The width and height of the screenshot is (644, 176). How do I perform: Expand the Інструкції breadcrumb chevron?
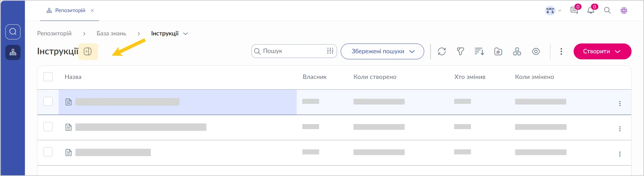185,34
